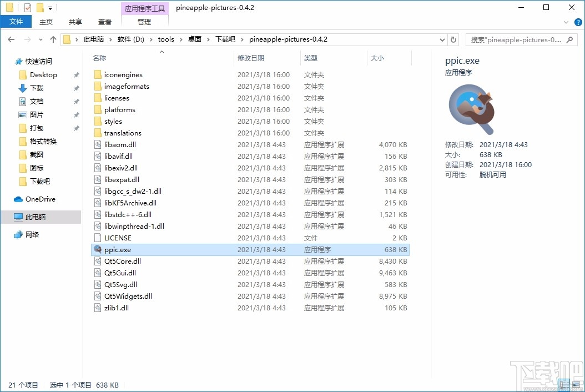The image size is (585, 392).
Task: Select libaom.dll file icon
Action: (98, 144)
